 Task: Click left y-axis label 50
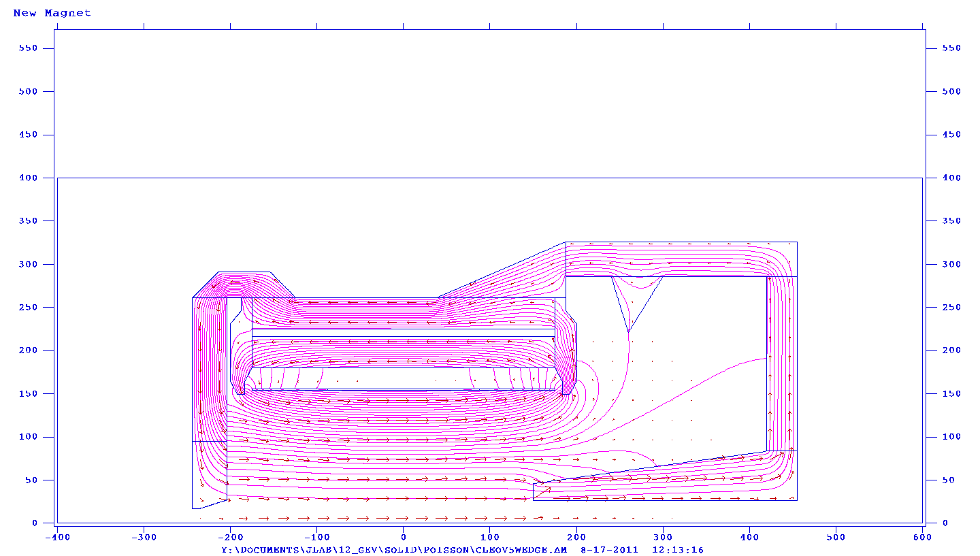coord(31,480)
